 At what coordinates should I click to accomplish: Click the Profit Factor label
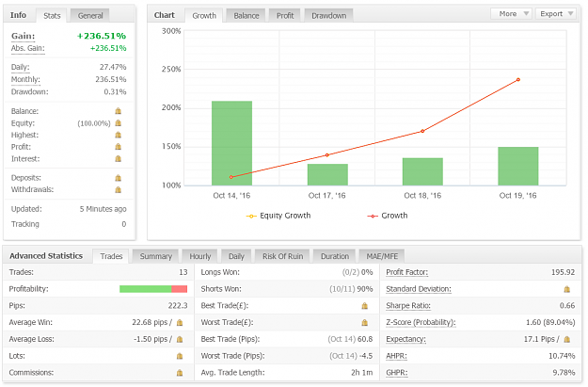[x=406, y=272]
